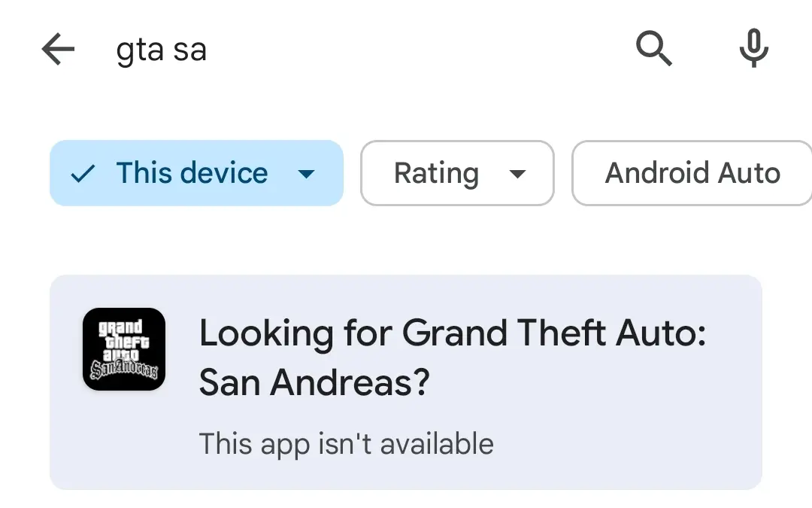Tap "This app isn't available" text
The image size is (812, 508).
(x=347, y=444)
